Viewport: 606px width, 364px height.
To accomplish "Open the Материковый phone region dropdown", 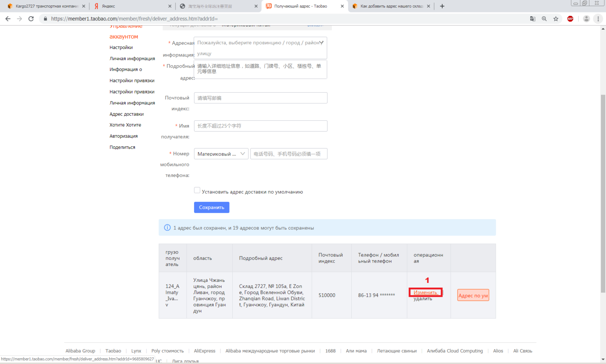I will tap(221, 154).
